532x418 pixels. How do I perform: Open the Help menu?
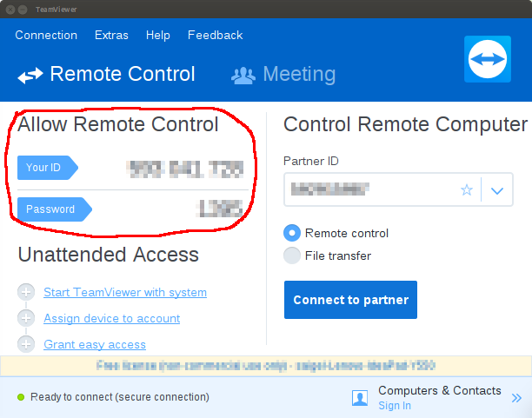pyautogui.click(x=158, y=36)
